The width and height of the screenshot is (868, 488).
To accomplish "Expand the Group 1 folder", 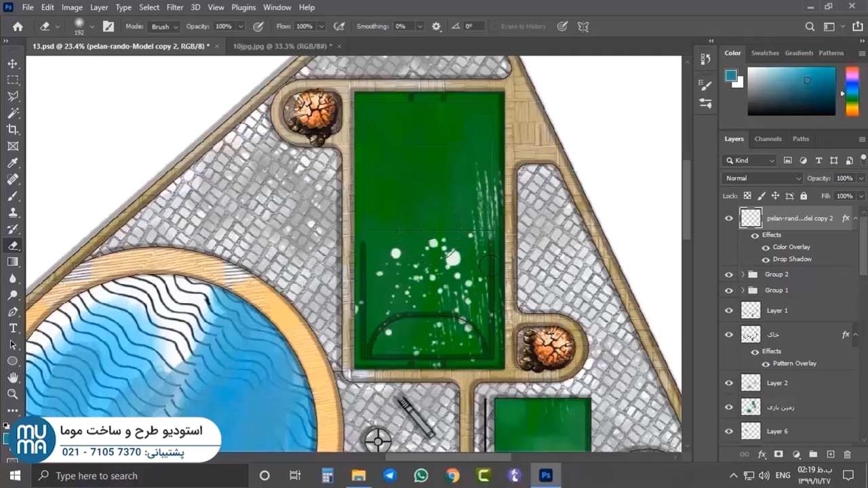I will [743, 290].
